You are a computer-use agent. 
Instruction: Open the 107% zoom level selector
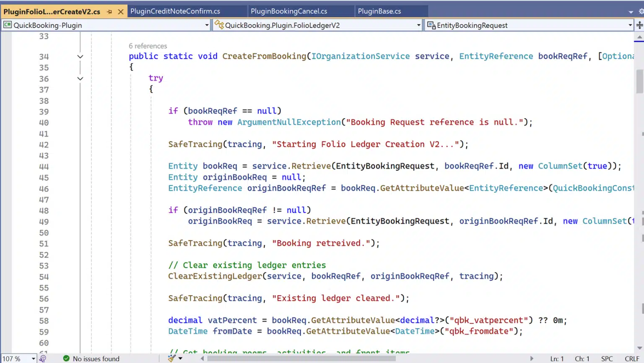(18, 358)
